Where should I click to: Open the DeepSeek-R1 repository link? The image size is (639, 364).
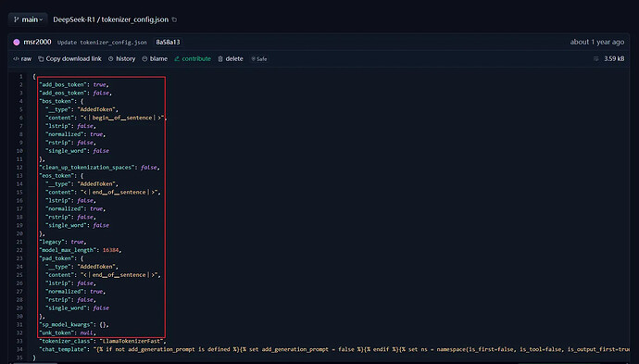coord(74,19)
